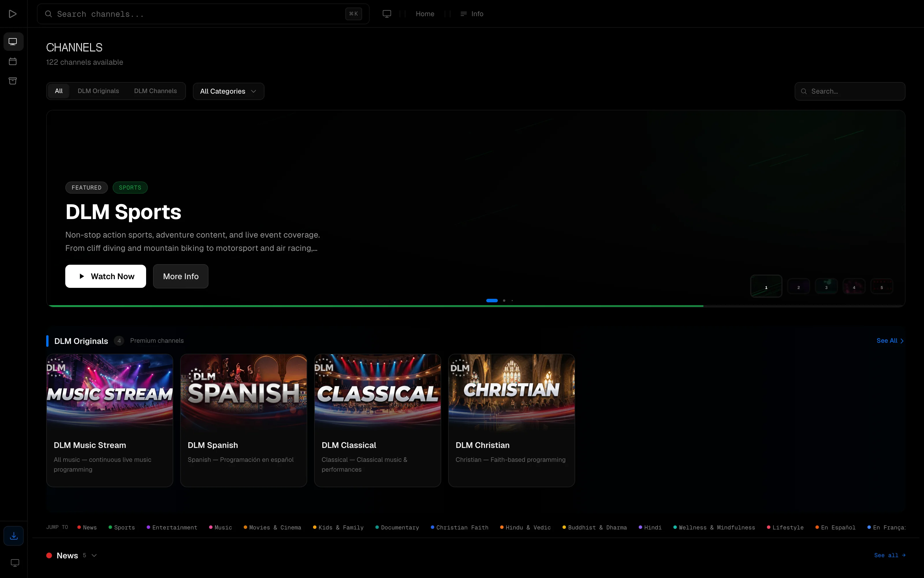Open the calendar schedule sidebar icon
Viewport: 924px width, 578px height.
pos(13,62)
